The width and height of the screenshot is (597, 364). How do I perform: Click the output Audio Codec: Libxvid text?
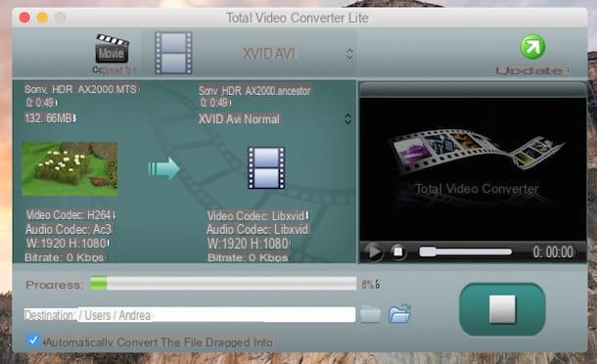click(x=257, y=230)
